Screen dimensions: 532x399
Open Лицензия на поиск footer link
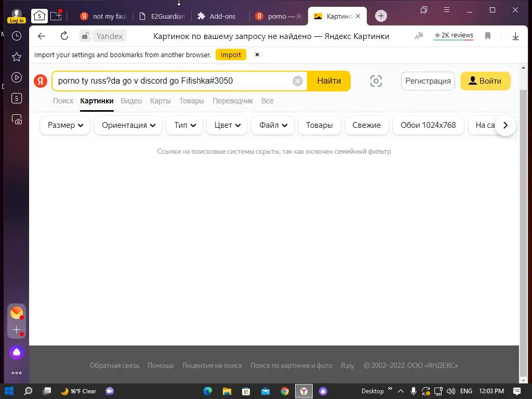212,365
